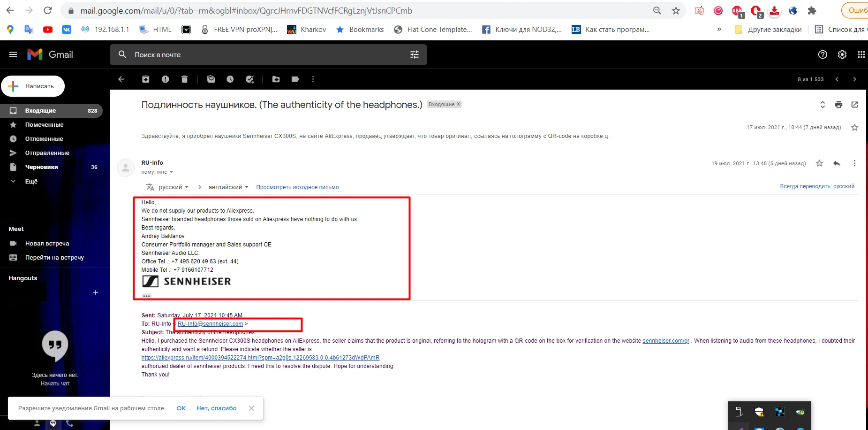This screenshot has height=430, width=868.
Task: Add new Hangouts chat plus icon
Action: [x=96, y=292]
